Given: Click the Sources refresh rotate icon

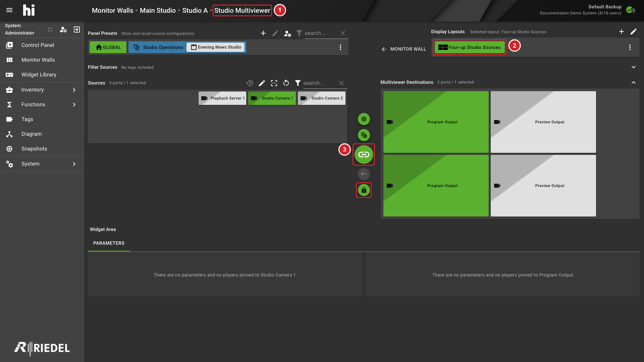Looking at the screenshot, I should pos(286,83).
